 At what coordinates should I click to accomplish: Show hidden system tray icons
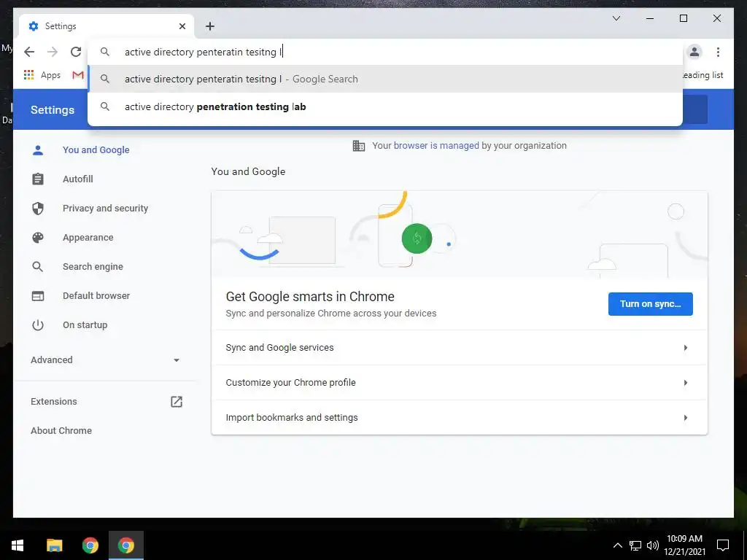point(617,545)
